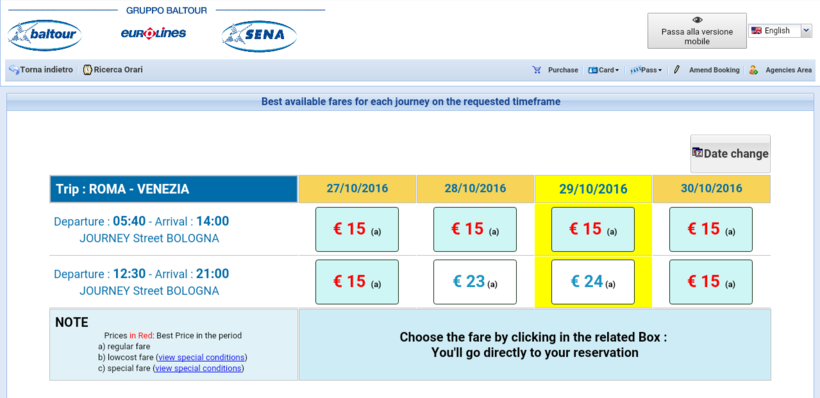Click the eye icon for mobile version
The image size is (820, 398).
697,20
